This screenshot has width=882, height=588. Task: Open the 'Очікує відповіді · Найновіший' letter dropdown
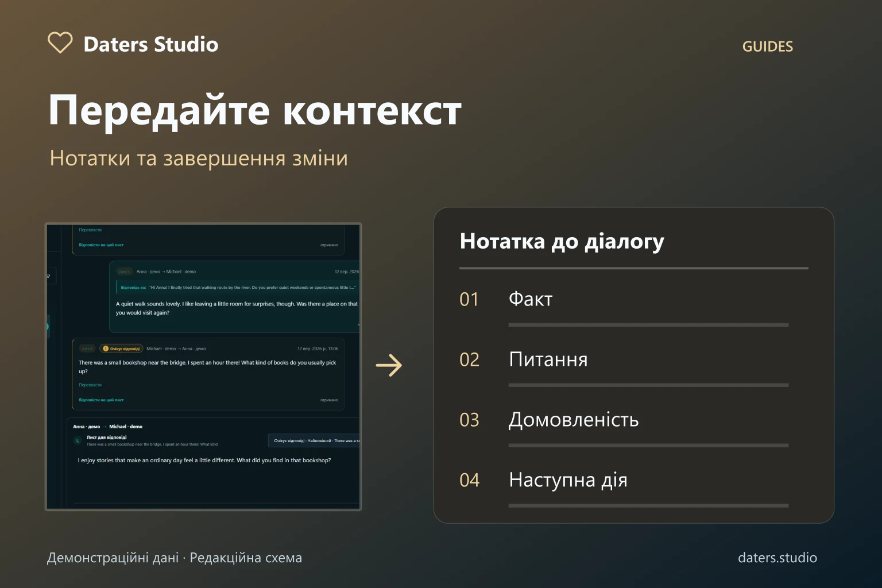[x=314, y=441]
